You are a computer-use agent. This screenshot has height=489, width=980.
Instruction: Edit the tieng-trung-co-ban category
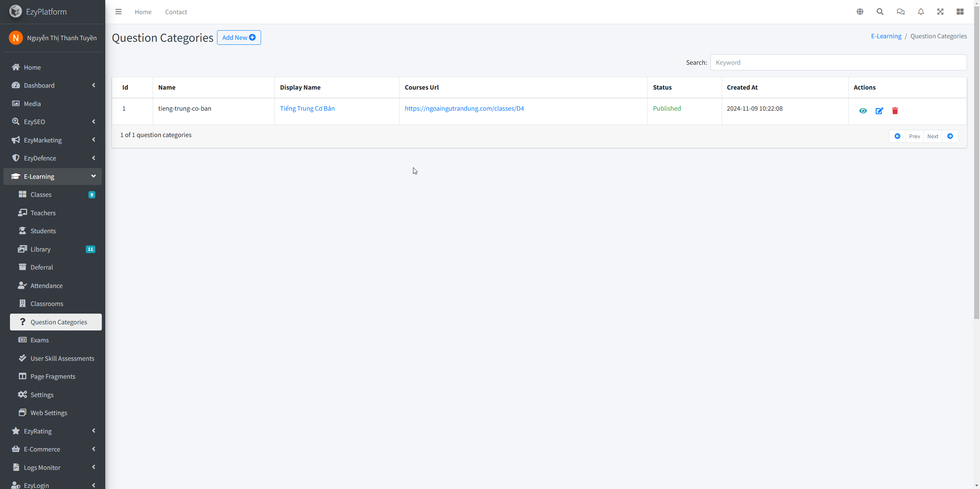[879, 111]
